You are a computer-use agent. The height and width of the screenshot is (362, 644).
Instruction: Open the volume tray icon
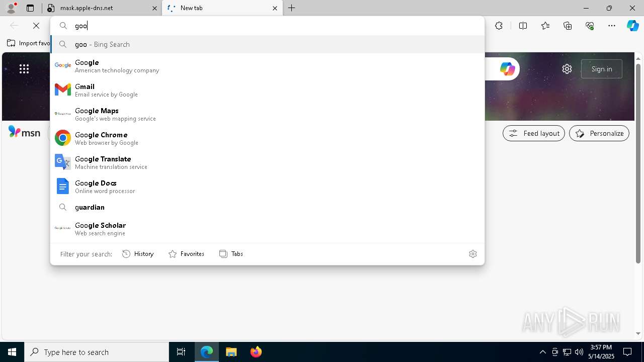point(579,352)
